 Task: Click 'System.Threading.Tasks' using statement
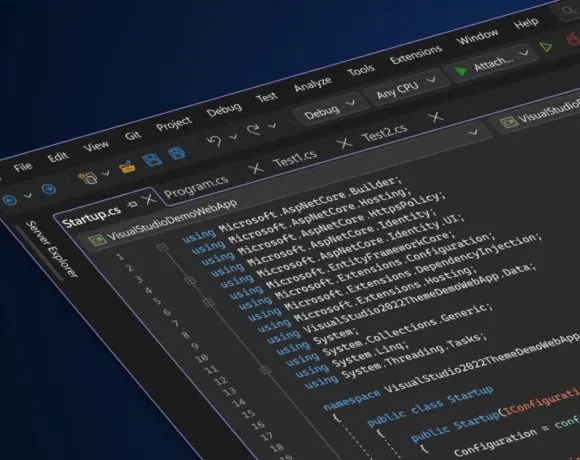click(412, 356)
